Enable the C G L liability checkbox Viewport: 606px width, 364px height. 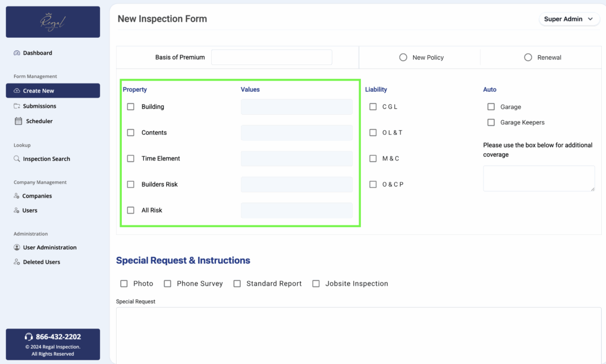tap(373, 107)
